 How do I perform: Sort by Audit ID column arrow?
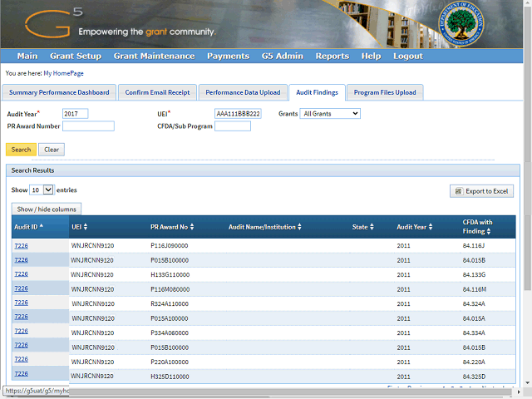(42, 226)
